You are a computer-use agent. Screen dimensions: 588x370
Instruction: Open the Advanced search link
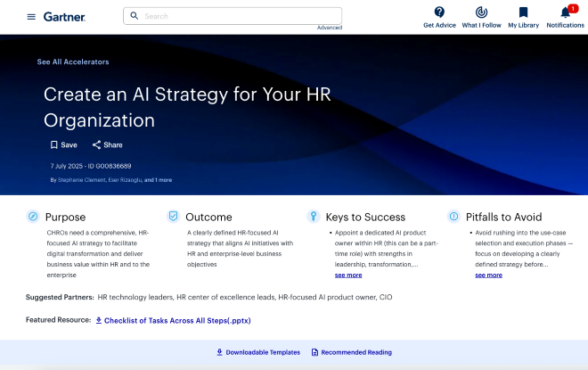click(x=329, y=28)
